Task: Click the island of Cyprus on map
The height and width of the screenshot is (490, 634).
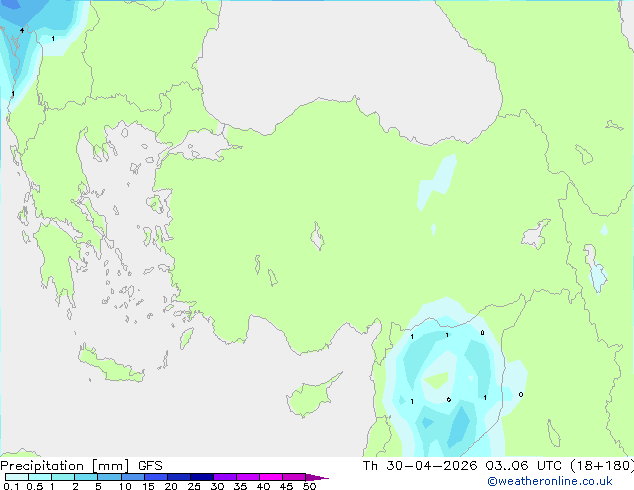Action: 311,397
